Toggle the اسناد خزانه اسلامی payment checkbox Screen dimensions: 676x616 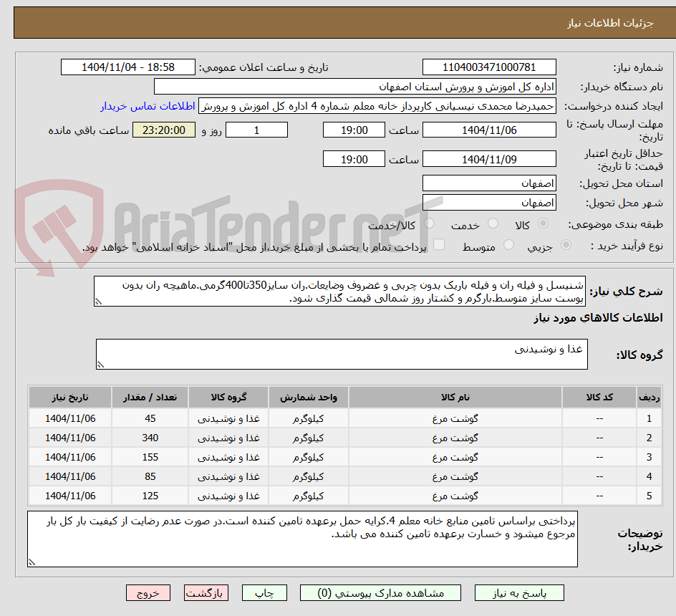tap(439, 244)
